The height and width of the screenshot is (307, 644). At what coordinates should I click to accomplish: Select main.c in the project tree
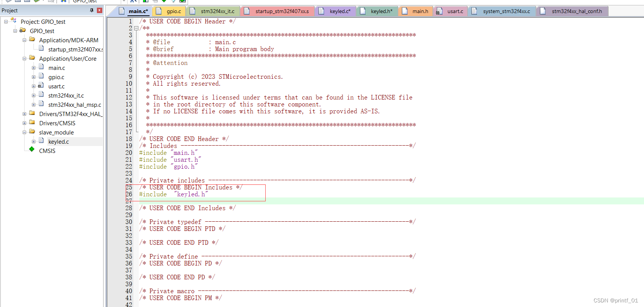(57, 68)
